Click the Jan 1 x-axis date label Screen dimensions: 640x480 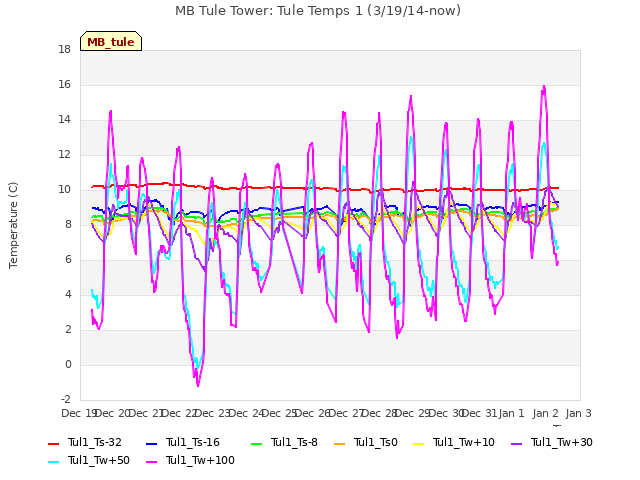[x=511, y=413]
